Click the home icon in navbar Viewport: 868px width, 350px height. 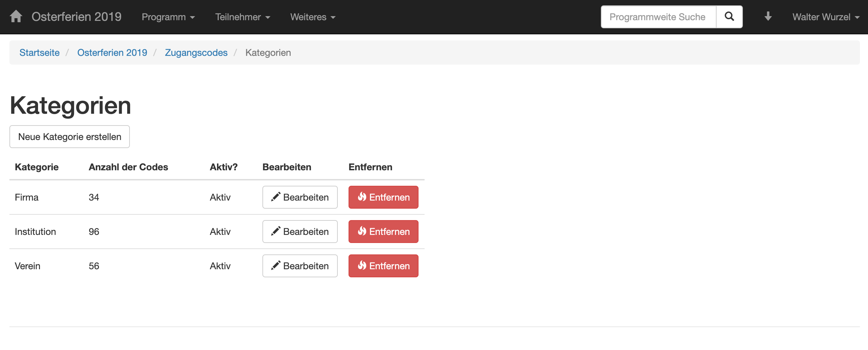point(16,16)
